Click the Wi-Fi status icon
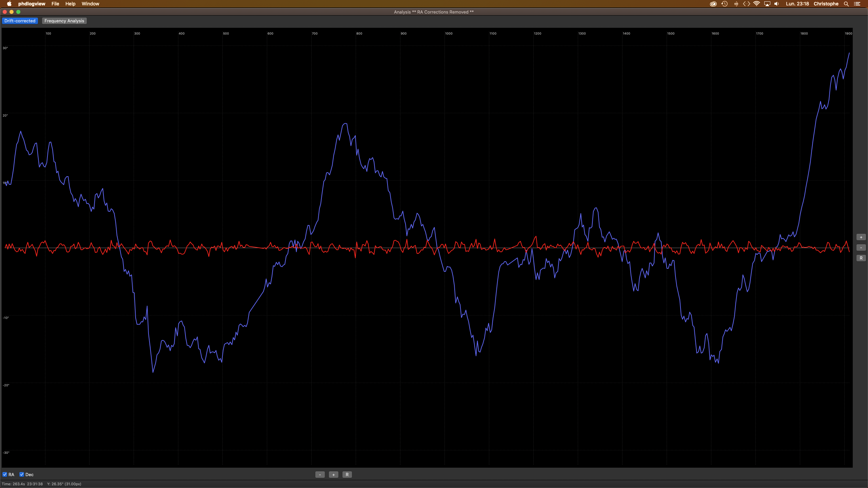This screenshot has height=488, width=868. click(756, 4)
